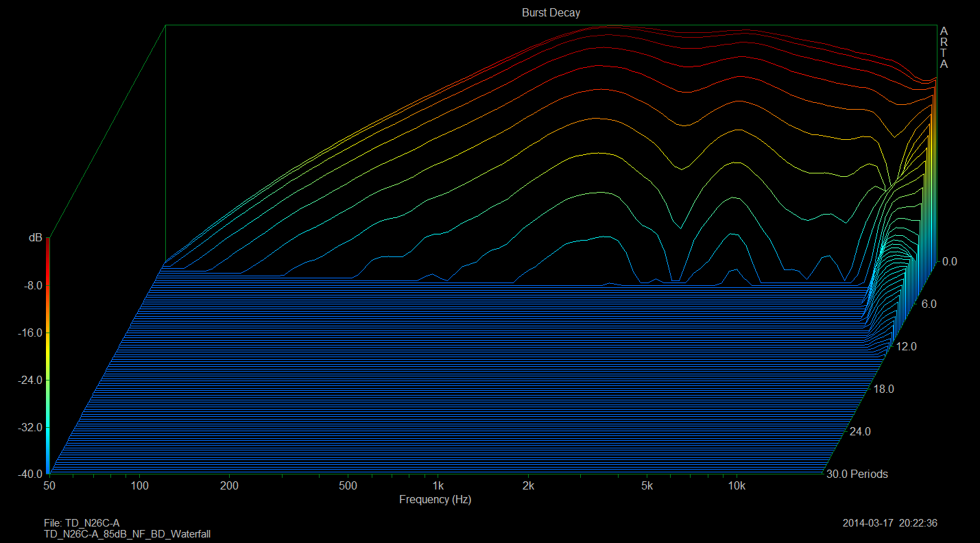Click the Frequency (Hz) axis title
980x543 pixels.
pos(435,500)
